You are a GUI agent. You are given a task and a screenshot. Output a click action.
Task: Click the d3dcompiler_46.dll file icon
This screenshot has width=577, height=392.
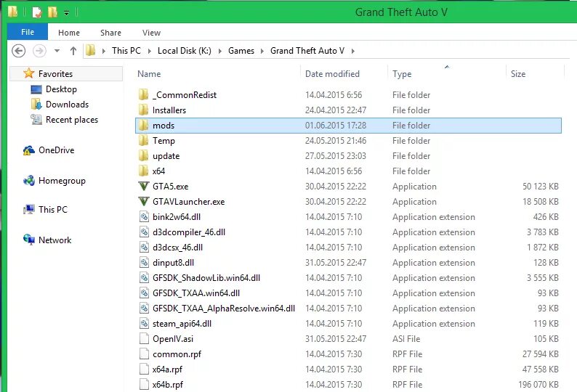tap(144, 232)
